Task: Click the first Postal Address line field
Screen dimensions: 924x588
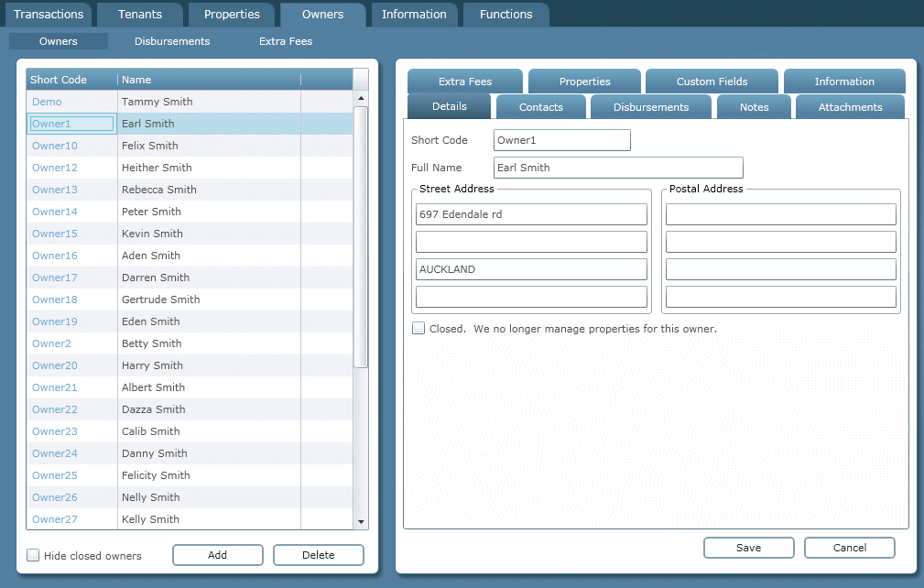Action: pos(781,214)
